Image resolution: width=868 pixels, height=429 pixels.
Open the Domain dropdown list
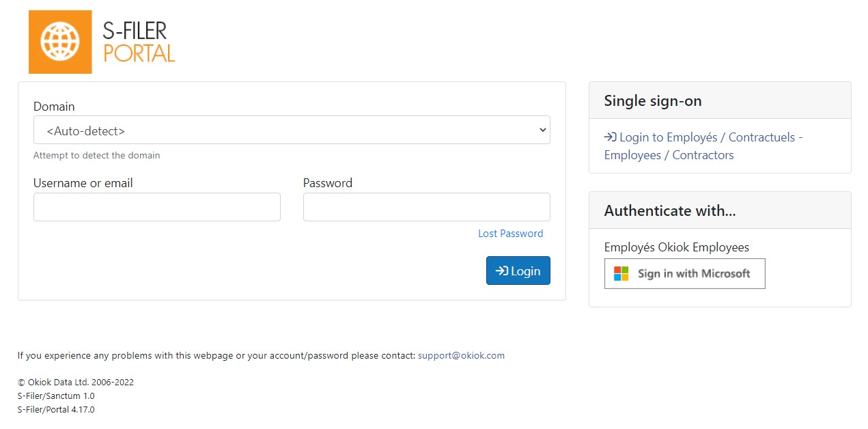292,130
